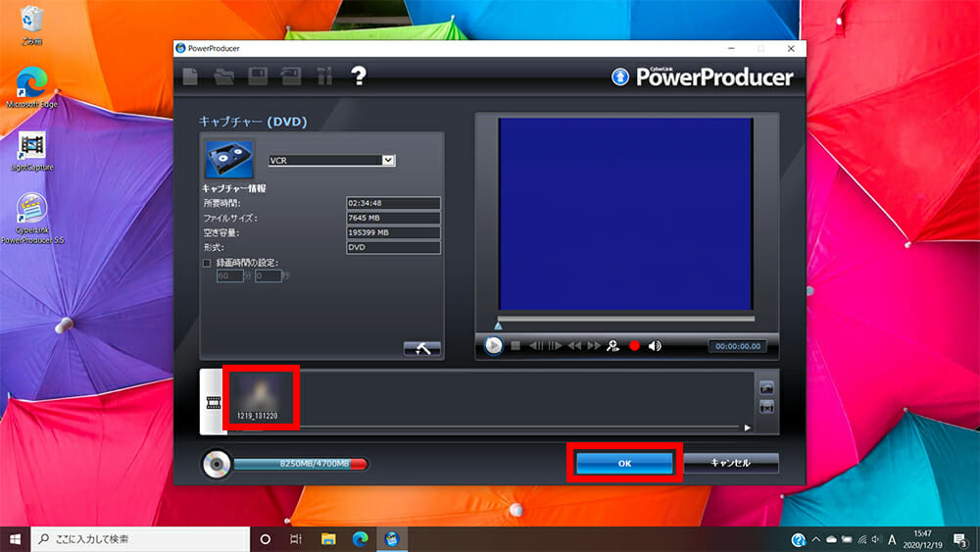
Task: Open project via the folder toolbar icon
Action: click(223, 76)
